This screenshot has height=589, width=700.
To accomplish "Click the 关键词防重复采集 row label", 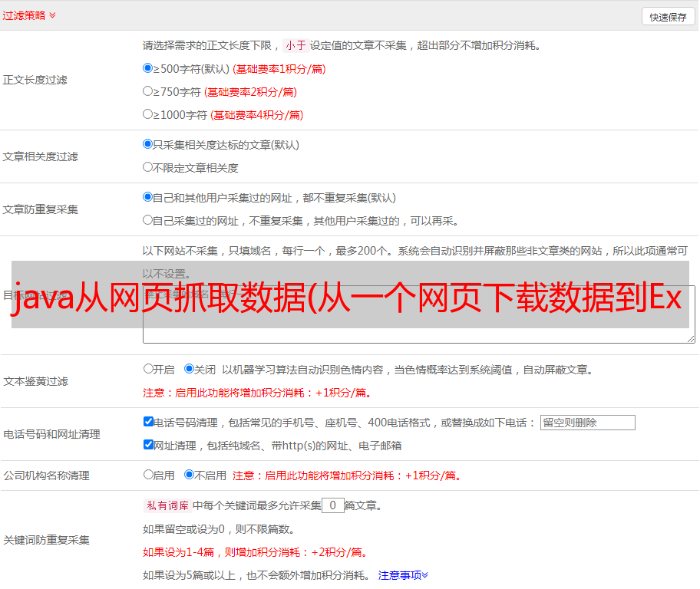I will click(x=46, y=541).
